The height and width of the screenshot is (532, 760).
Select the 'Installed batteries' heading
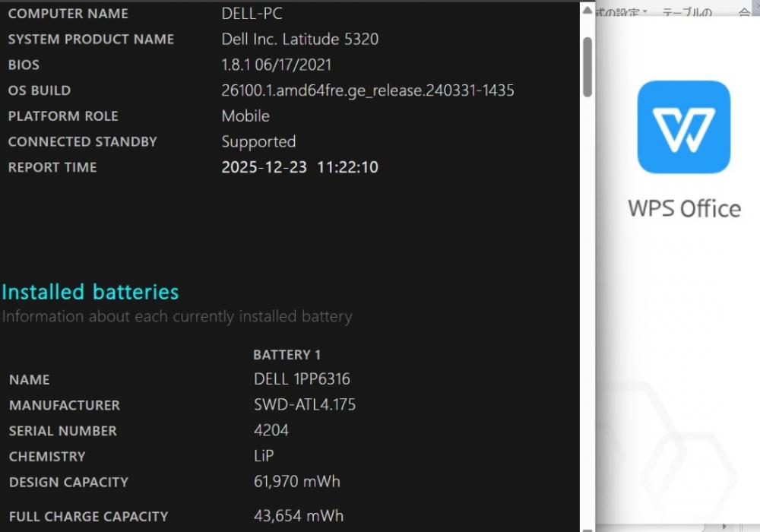point(90,292)
